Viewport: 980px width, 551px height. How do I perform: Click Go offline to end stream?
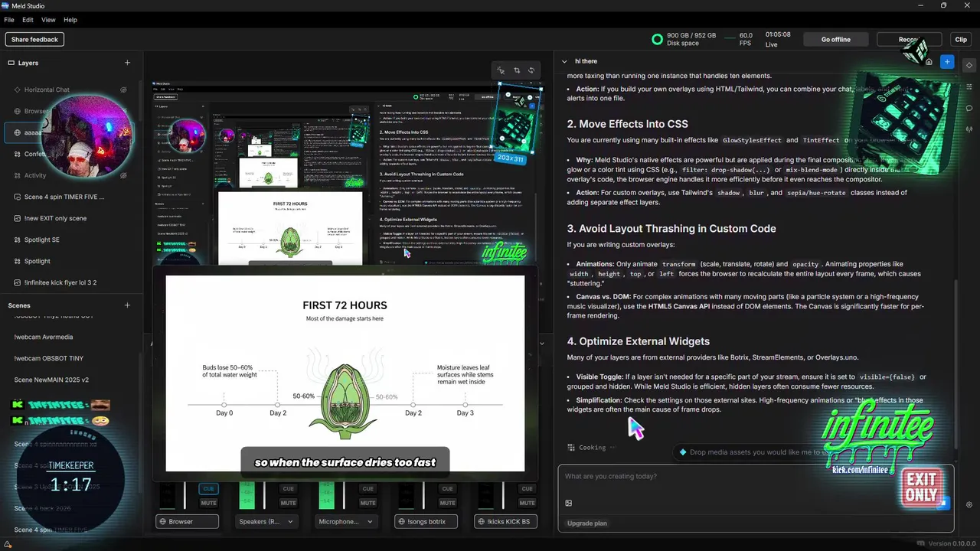pyautogui.click(x=836, y=39)
